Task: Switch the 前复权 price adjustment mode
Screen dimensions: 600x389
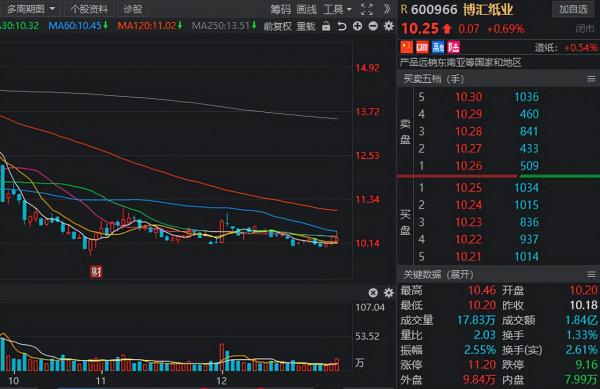Action: pyautogui.click(x=277, y=26)
